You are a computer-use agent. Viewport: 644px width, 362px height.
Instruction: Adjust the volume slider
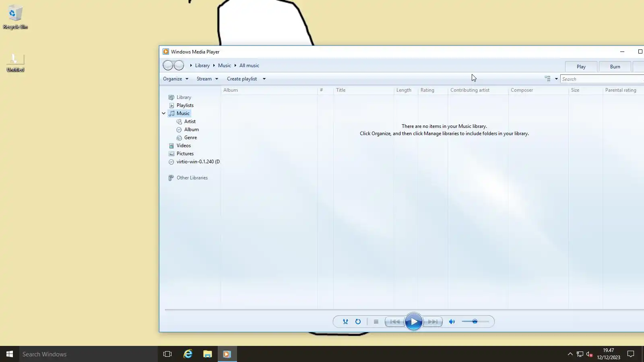click(x=475, y=322)
